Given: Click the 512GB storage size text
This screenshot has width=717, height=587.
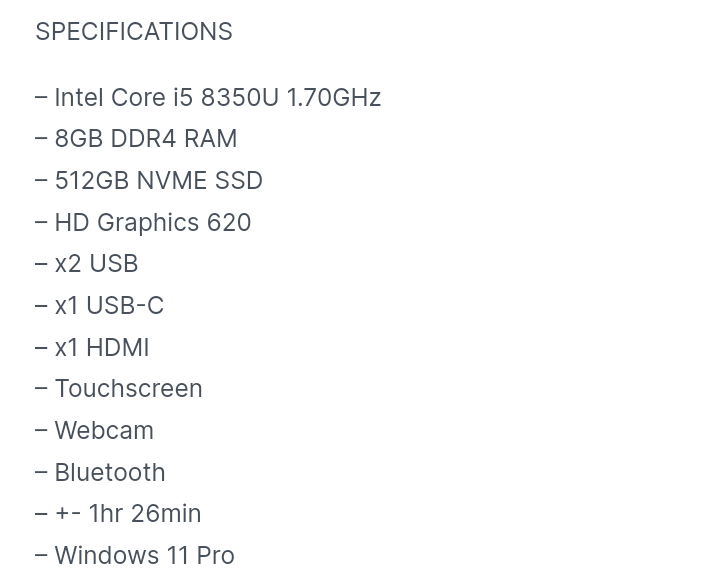Looking at the screenshot, I should 91,180.
